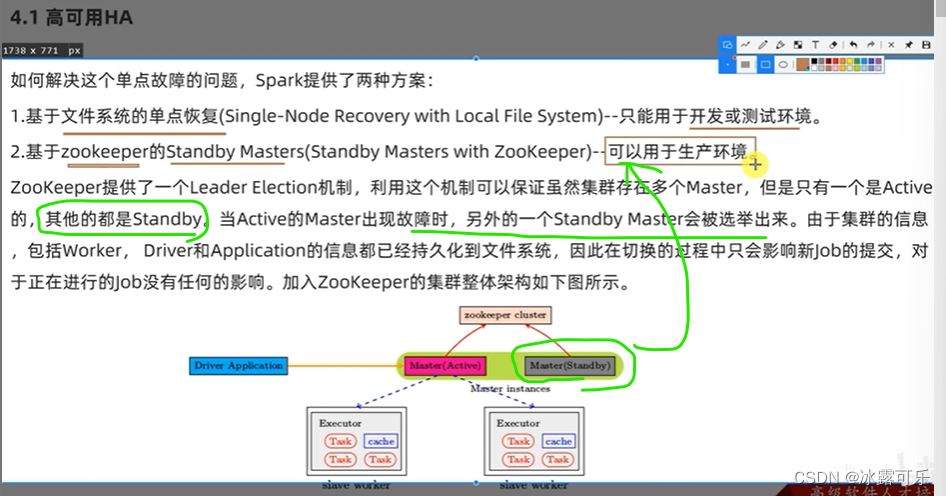Pick the bright red color swatch
This screenshot has width=946, height=496.
[x=836, y=61]
